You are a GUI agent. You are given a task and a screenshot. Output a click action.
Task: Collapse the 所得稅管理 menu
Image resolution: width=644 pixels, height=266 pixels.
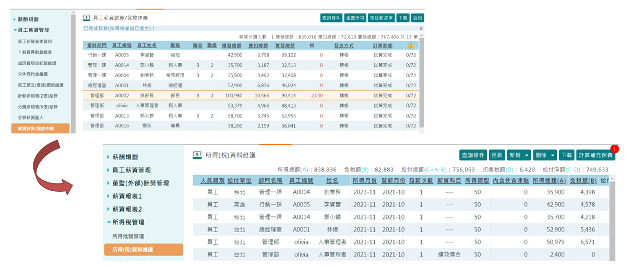pyautogui.click(x=128, y=222)
